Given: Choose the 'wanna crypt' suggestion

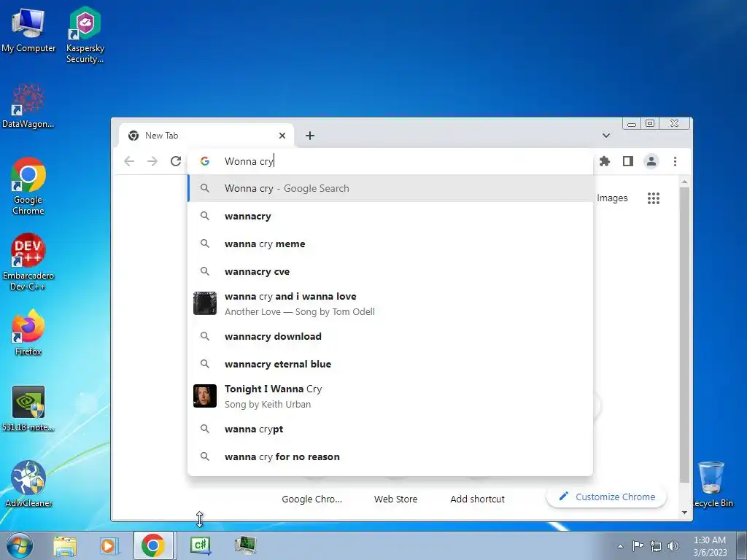Looking at the screenshot, I should [391, 429].
